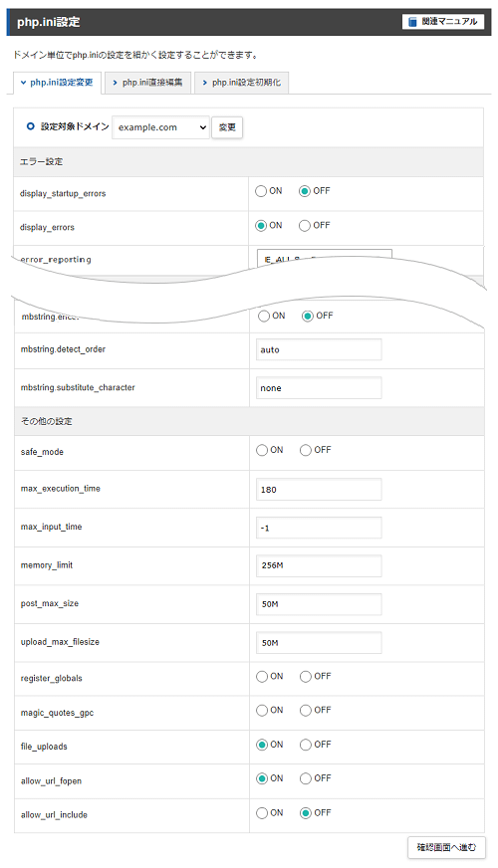Screen dimensions: 498x868
Task: Click the upload_max_filesize input field
Action: 319,643
